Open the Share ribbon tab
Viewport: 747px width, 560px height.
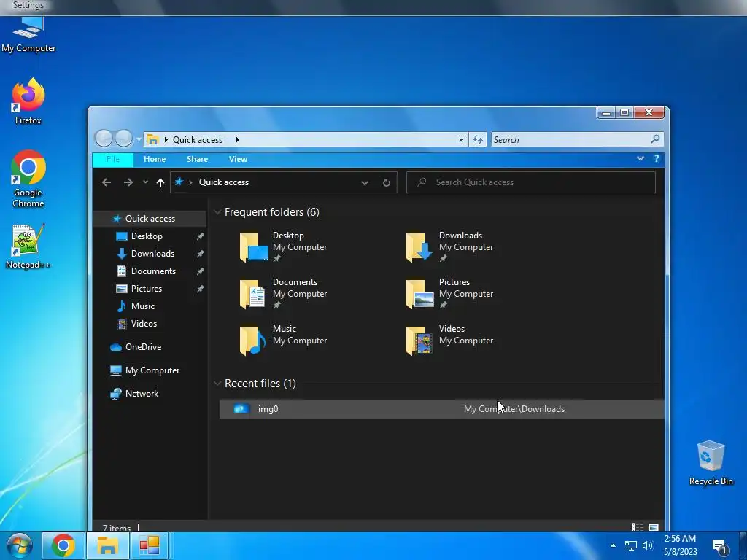pyautogui.click(x=197, y=159)
